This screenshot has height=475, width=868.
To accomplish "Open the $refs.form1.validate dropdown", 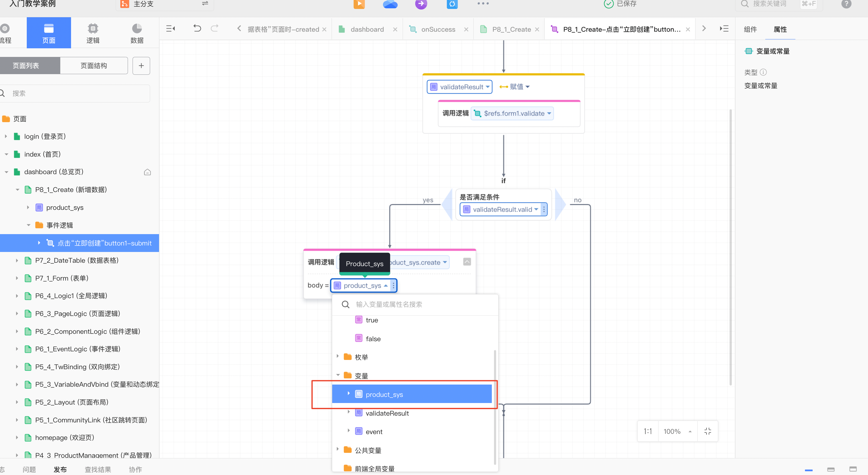I will tap(512, 113).
